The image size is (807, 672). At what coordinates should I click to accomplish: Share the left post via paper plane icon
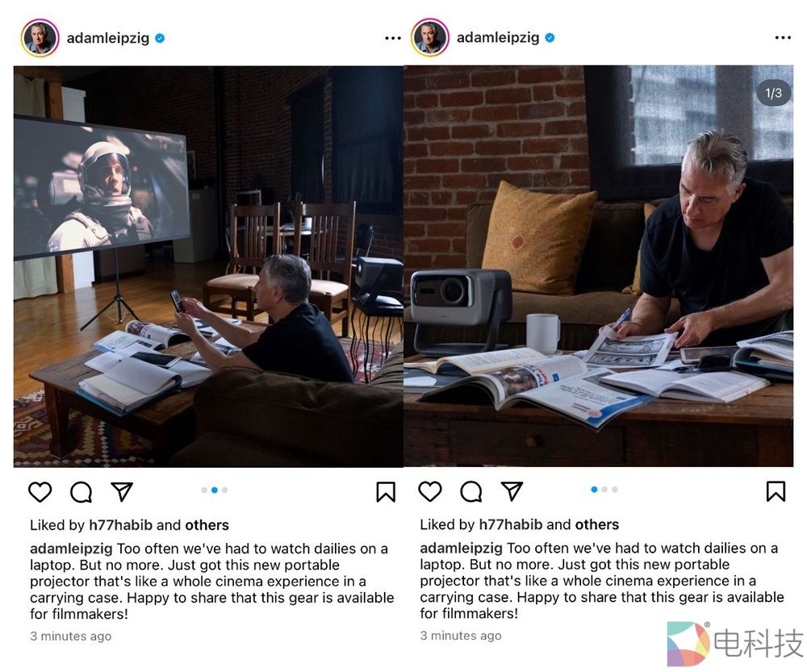[122, 491]
